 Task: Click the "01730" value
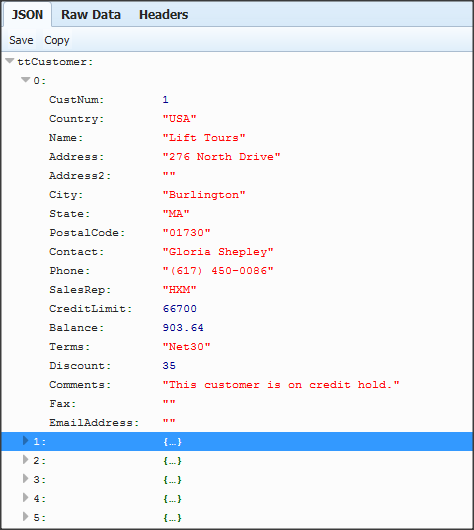click(186, 233)
